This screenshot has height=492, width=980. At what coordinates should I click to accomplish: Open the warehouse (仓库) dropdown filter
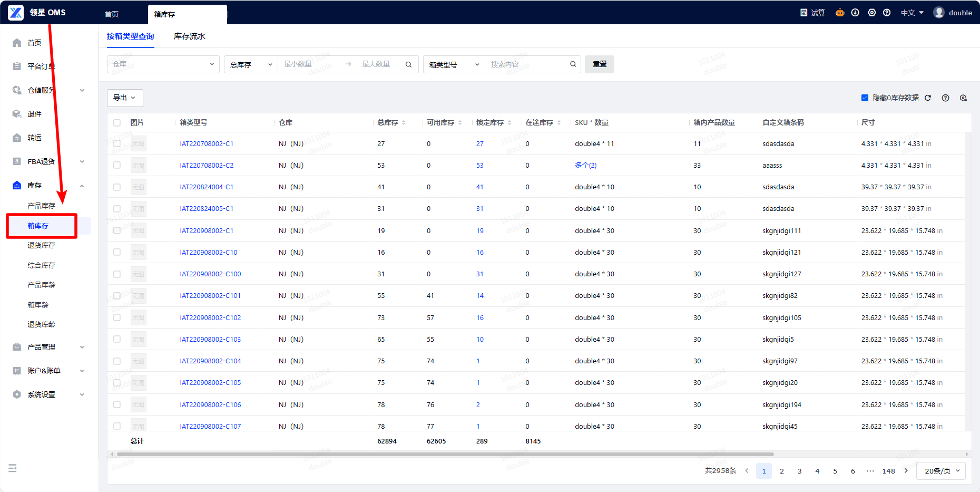163,64
